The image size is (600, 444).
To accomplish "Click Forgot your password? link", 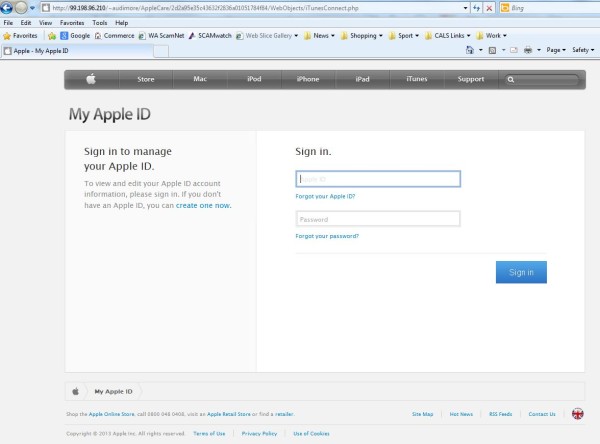I will pos(327,236).
